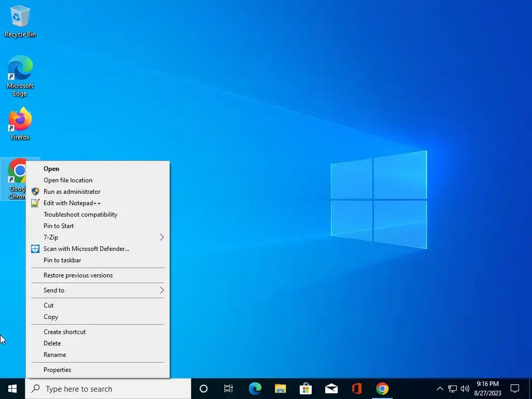Open the Office app on taskbar
The height and width of the screenshot is (399, 532).
coord(356,389)
